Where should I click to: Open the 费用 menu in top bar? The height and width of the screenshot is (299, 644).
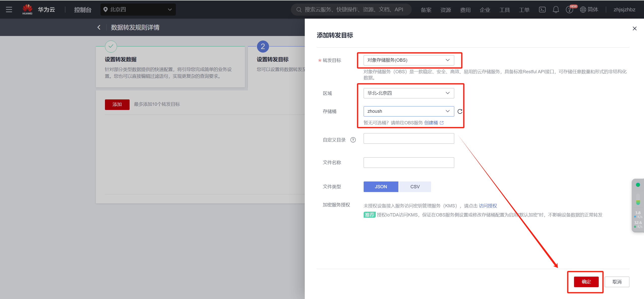465,10
